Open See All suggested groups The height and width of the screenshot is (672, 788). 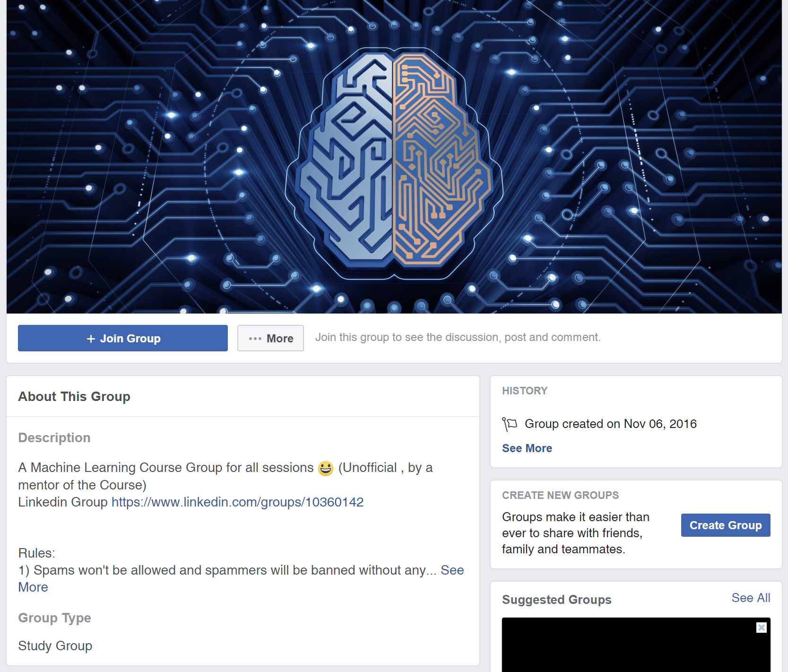[751, 598]
